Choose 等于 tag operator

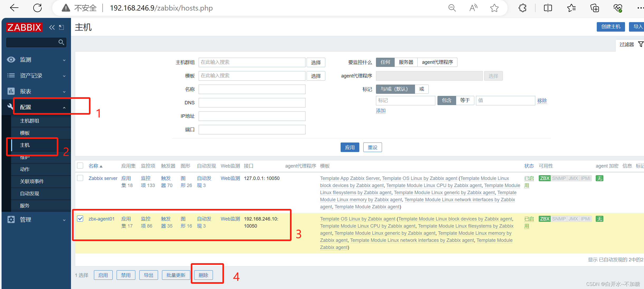point(465,100)
